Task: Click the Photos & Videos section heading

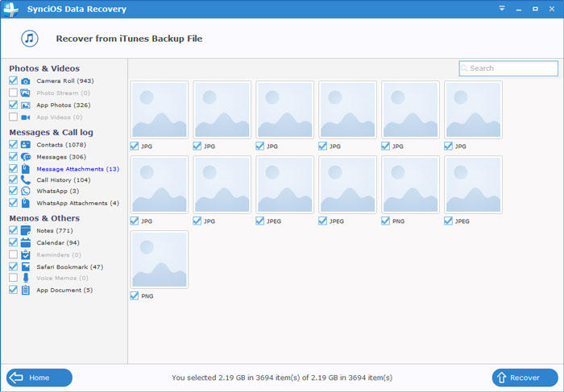Action: click(x=44, y=68)
